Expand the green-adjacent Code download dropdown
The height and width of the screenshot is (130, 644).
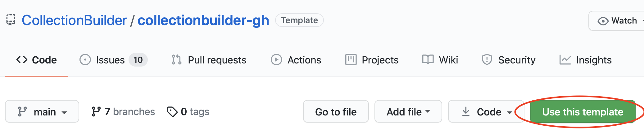(x=486, y=112)
